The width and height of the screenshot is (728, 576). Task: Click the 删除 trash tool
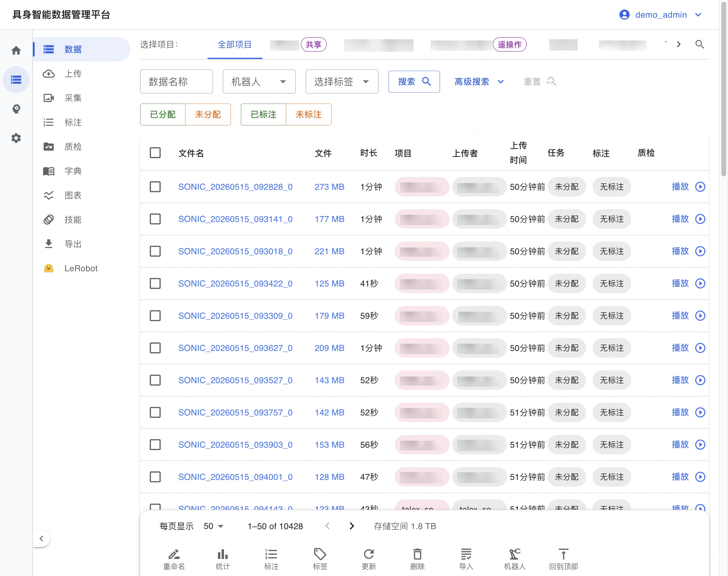pos(418,559)
